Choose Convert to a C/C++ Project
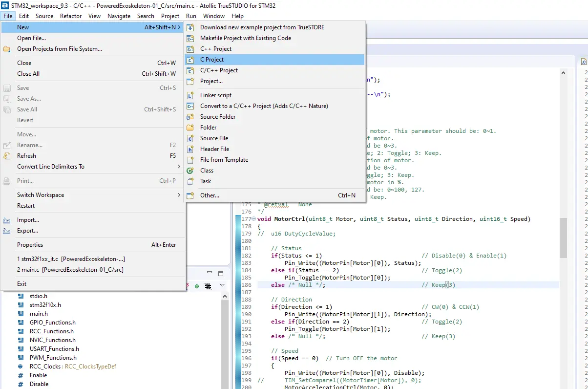 coord(274,106)
